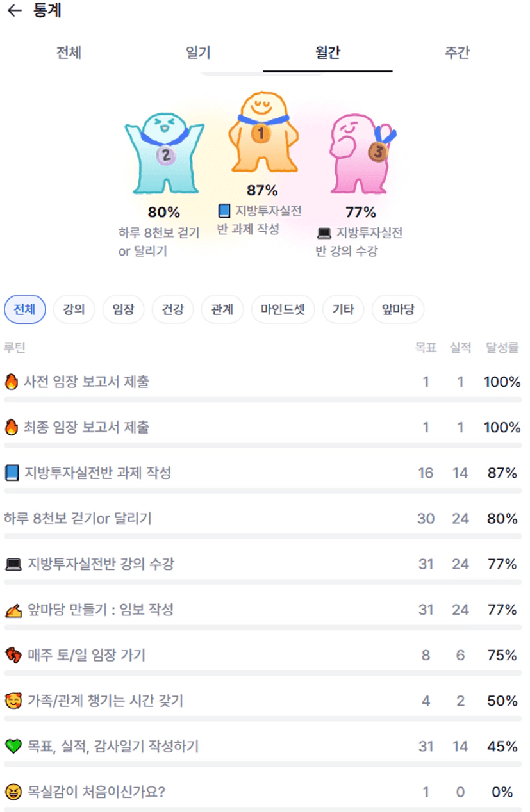This screenshot has width=530, height=812.
Task: Click the orange first-place medal character
Action: pyautogui.click(x=261, y=131)
